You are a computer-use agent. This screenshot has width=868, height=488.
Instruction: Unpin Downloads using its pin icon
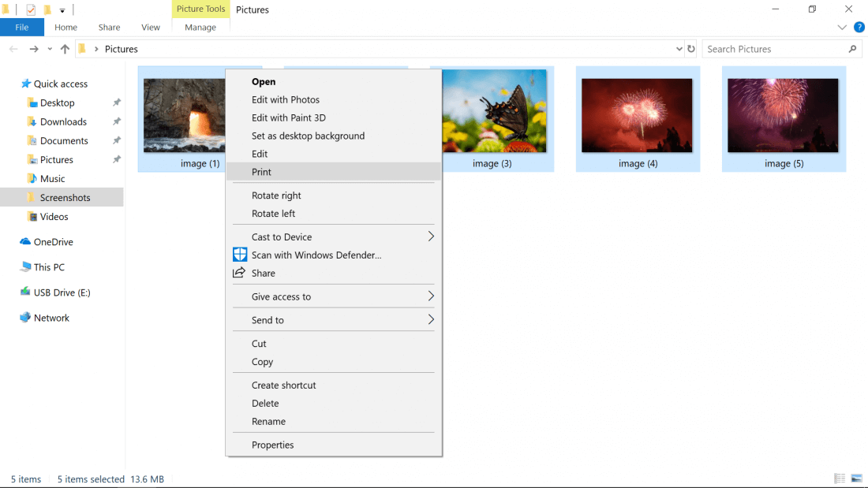coord(116,121)
